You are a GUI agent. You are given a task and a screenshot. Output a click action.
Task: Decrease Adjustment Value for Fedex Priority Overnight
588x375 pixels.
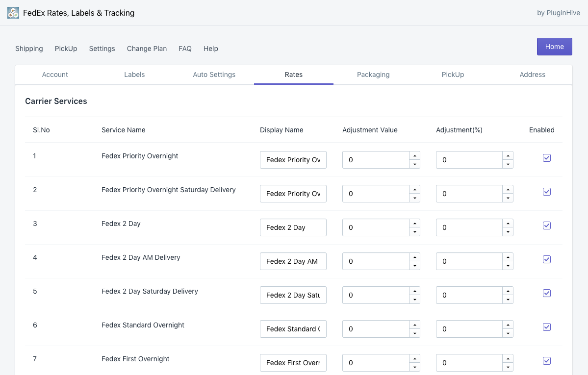tap(414, 164)
